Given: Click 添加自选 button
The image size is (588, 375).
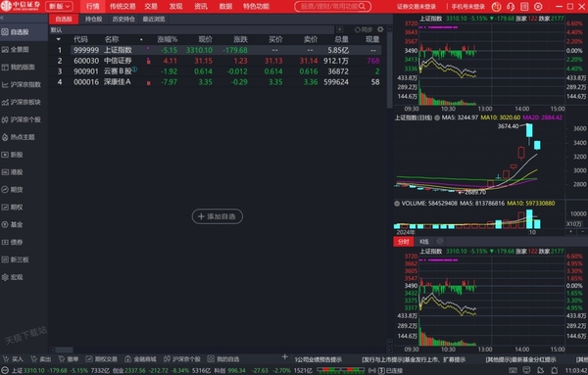Looking at the screenshot, I should 218,216.
